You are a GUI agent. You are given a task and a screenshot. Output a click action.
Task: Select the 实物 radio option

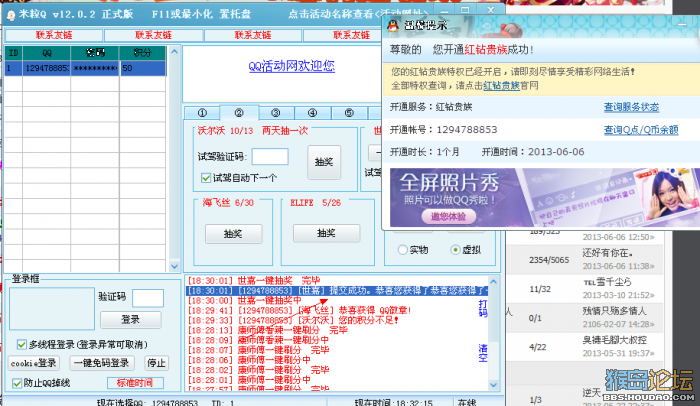[403, 250]
